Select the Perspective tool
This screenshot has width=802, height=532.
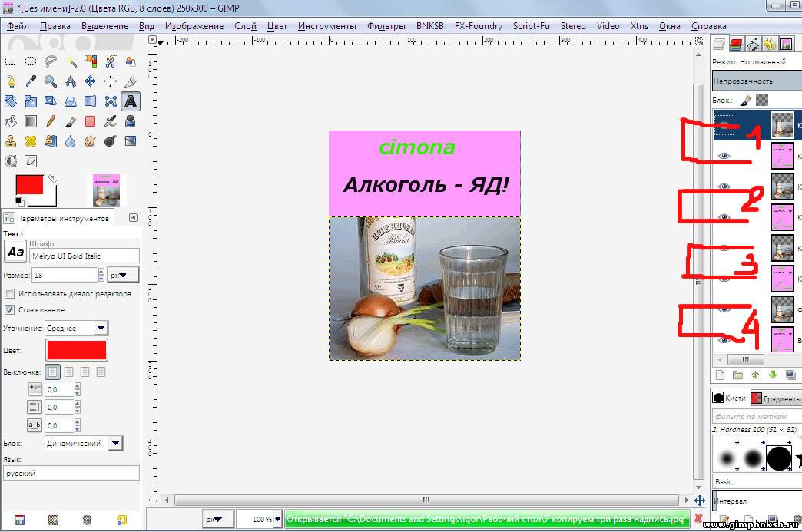pyautogui.click(x=71, y=101)
